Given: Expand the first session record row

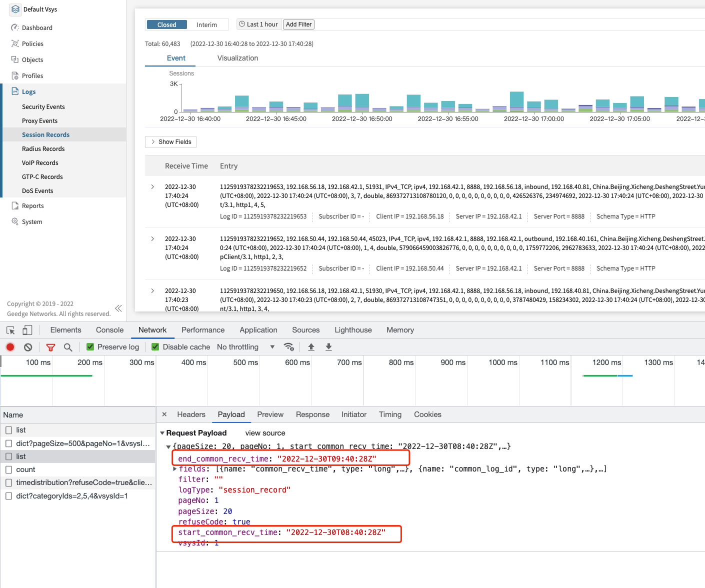Looking at the screenshot, I should (152, 187).
